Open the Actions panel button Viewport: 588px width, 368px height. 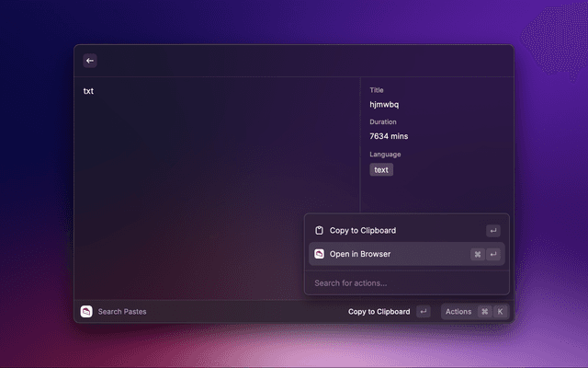coord(458,312)
